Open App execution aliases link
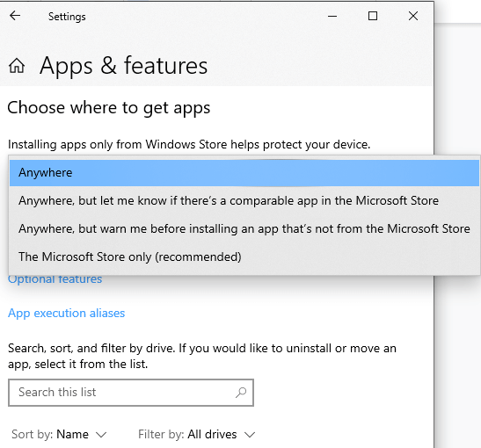This screenshot has width=481, height=448. point(67,314)
